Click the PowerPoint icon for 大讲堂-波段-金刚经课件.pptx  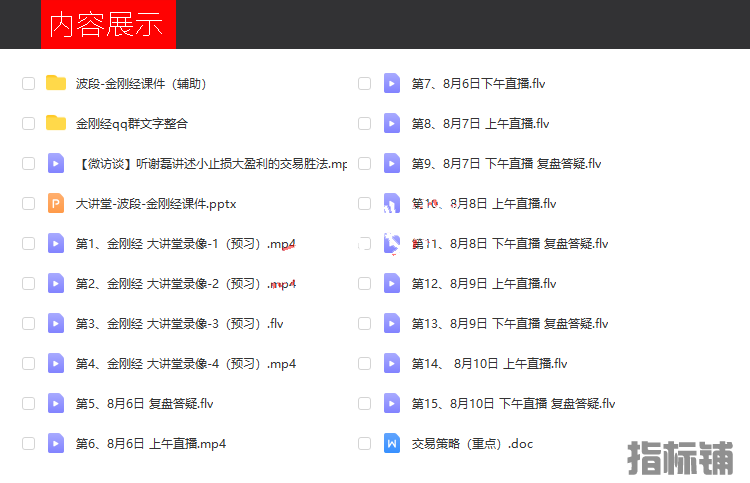coord(56,204)
